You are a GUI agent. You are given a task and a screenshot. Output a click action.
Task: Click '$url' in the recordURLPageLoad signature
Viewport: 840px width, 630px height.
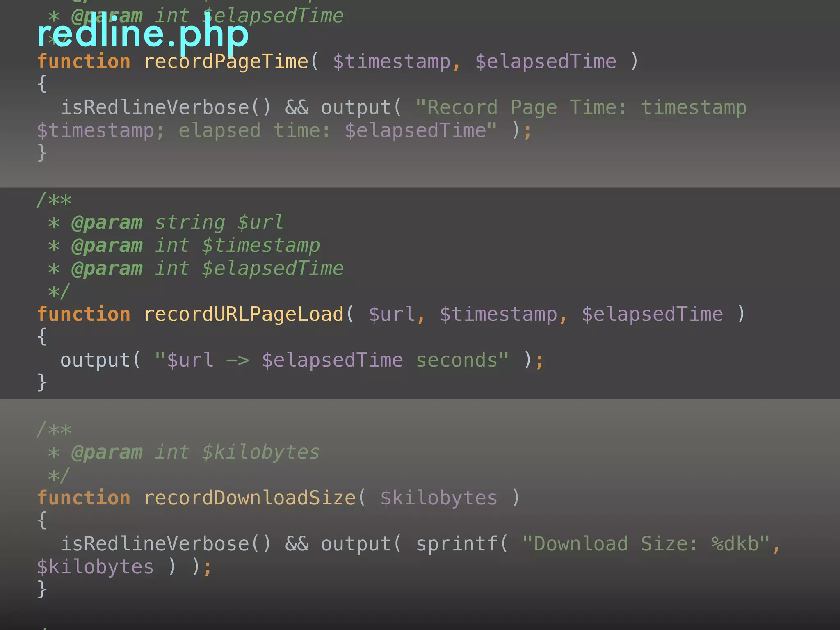(391, 315)
